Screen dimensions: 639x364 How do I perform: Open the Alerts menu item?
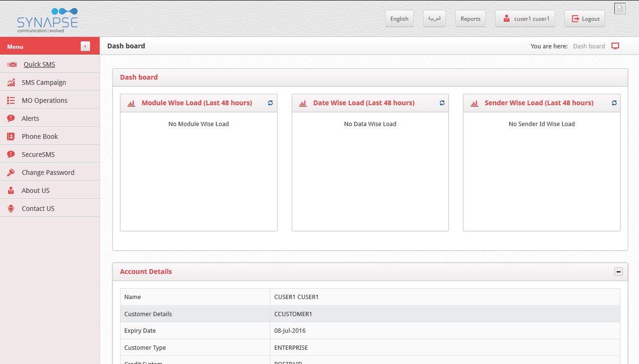(30, 118)
